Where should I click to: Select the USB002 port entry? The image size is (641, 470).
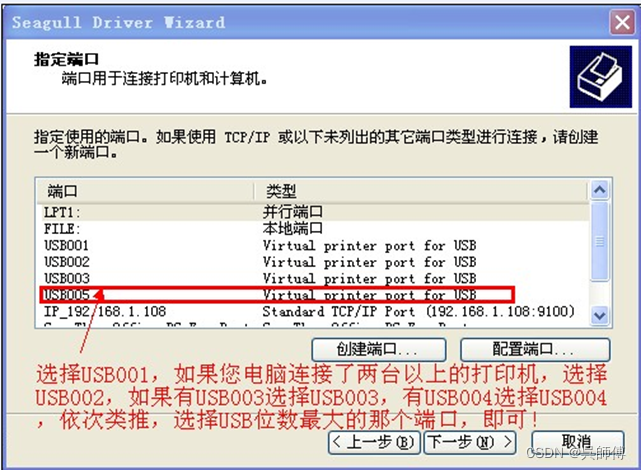[313, 262]
